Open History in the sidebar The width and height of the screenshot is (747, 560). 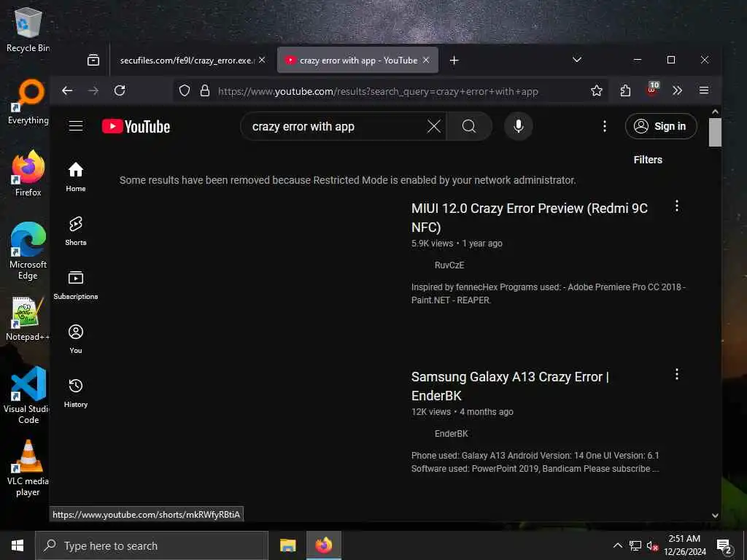[76, 393]
